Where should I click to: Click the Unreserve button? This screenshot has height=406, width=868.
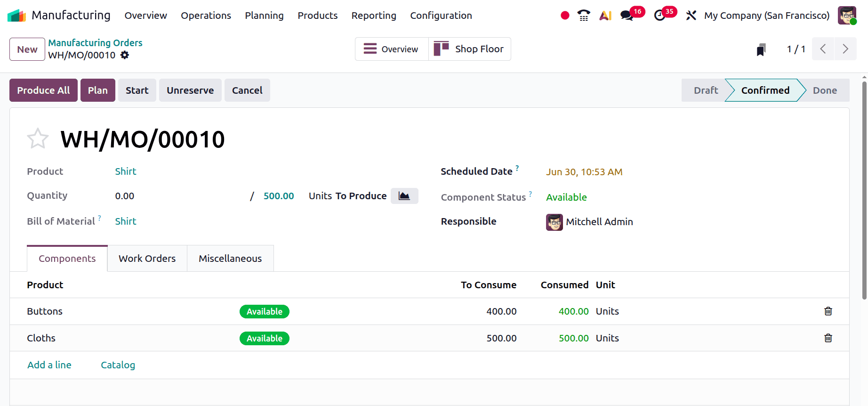pos(190,90)
